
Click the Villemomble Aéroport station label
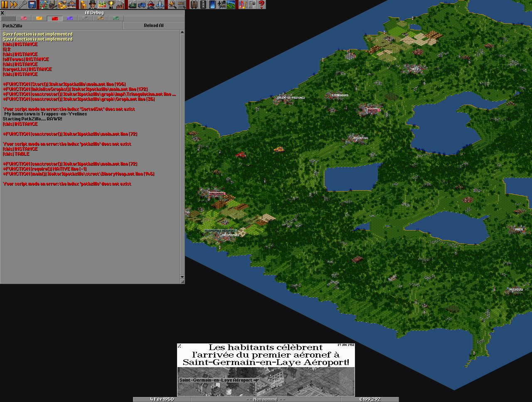(x=220, y=231)
